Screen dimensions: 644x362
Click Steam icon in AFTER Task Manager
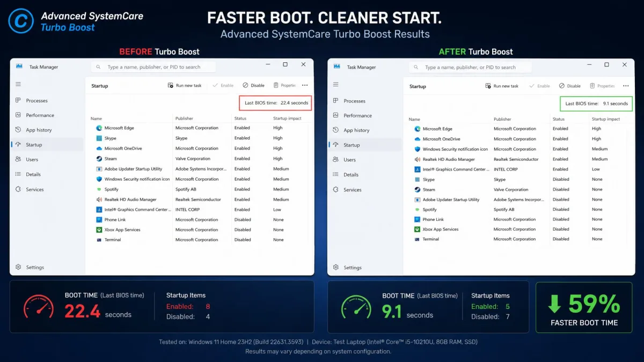point(418,189)
